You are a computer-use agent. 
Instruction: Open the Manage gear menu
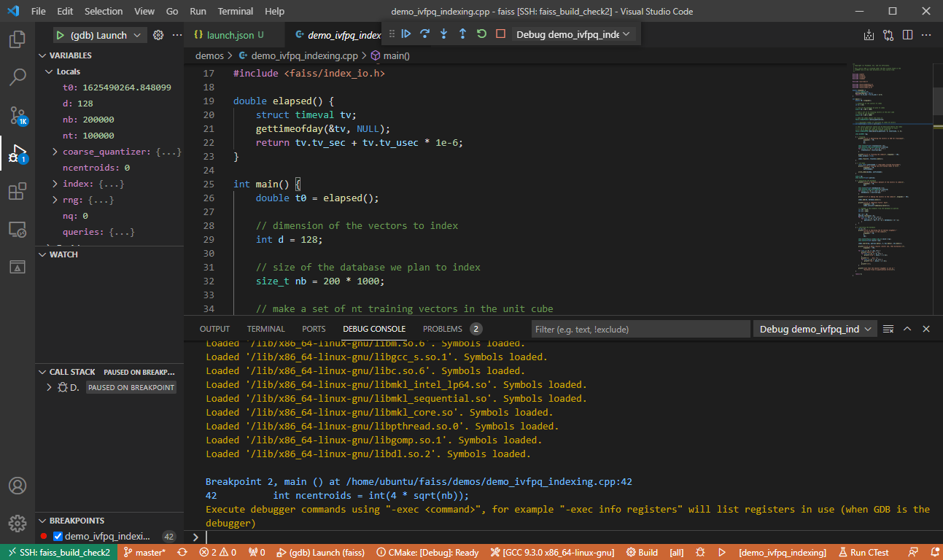point(18,523)
